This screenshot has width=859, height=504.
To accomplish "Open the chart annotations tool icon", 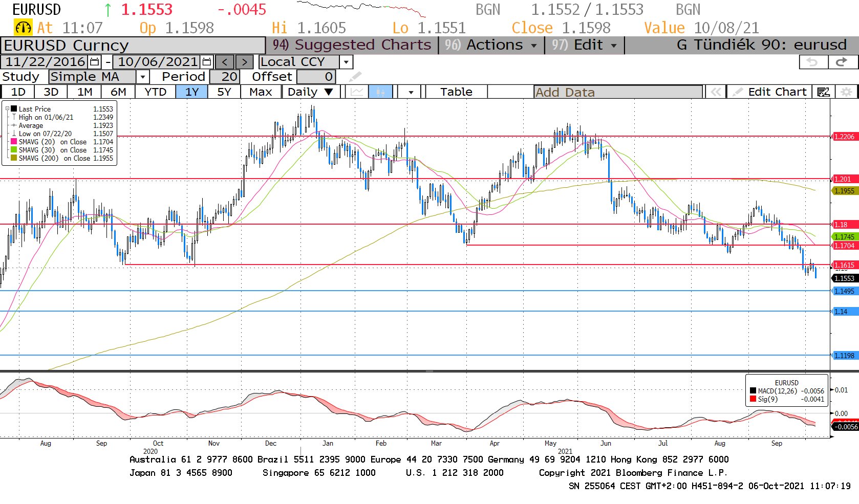I will click(824, 92).
